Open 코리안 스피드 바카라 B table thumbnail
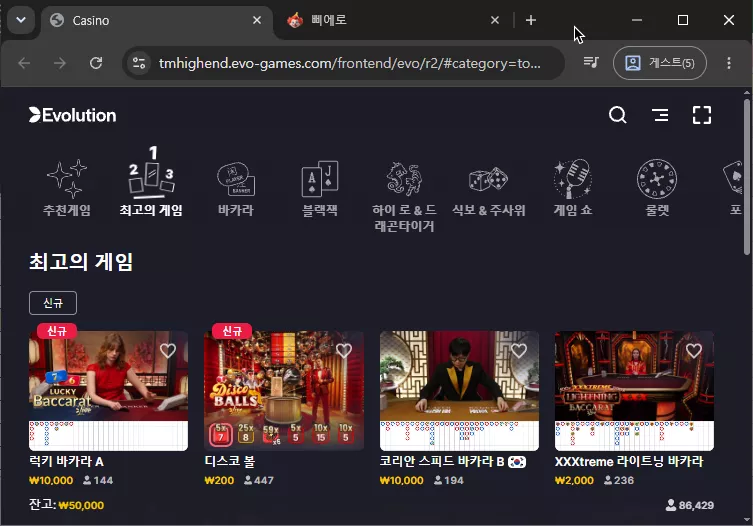753x526 pixels. [459, 391]
